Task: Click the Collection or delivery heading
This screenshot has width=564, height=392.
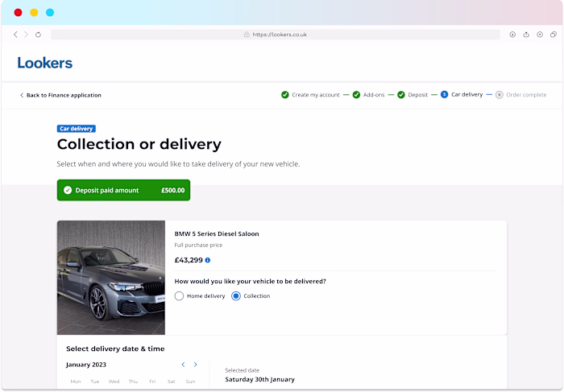Action: [139, 144]
